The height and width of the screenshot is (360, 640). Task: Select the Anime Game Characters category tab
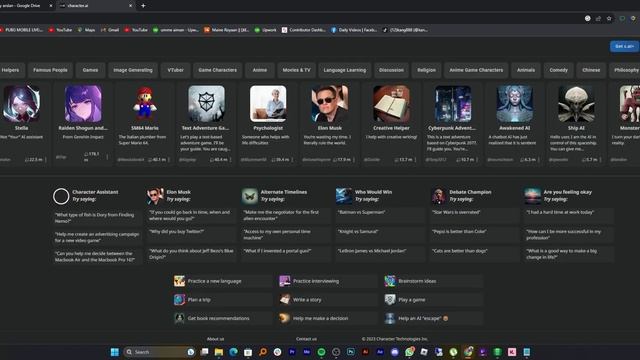pyautogui.click(x=476, y=70)
